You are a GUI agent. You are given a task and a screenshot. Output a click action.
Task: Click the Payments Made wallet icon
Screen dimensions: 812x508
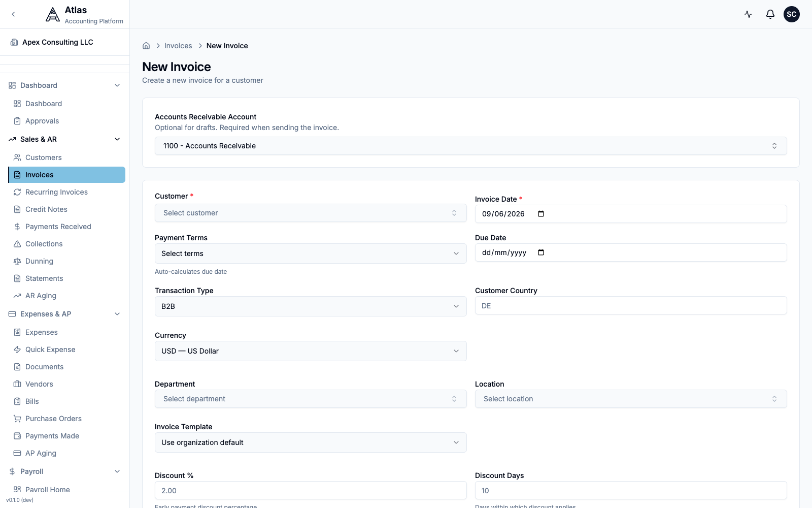17,436
